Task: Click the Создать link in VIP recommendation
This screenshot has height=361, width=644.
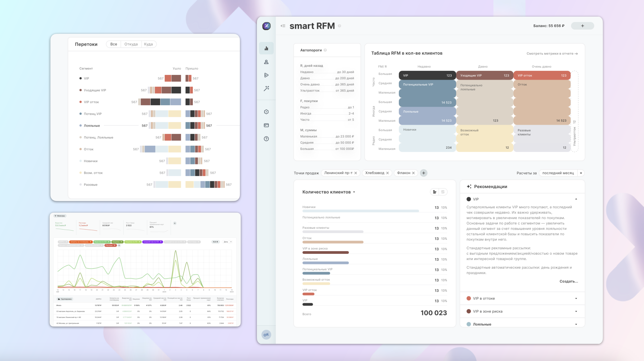Action: pyautogui.click(x=569, y=281)
